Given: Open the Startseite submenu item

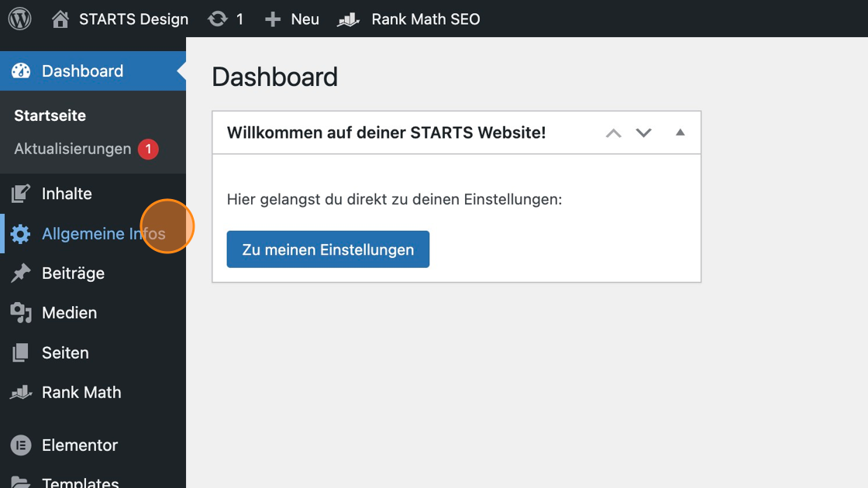Looking at the screenshot, I should click(50, 115).
